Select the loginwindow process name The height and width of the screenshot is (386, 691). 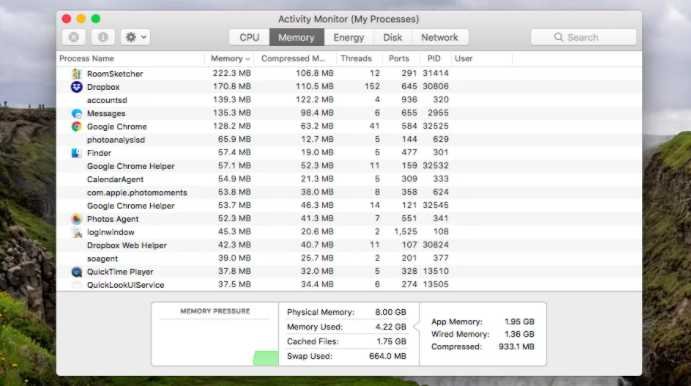click(110, 232)
